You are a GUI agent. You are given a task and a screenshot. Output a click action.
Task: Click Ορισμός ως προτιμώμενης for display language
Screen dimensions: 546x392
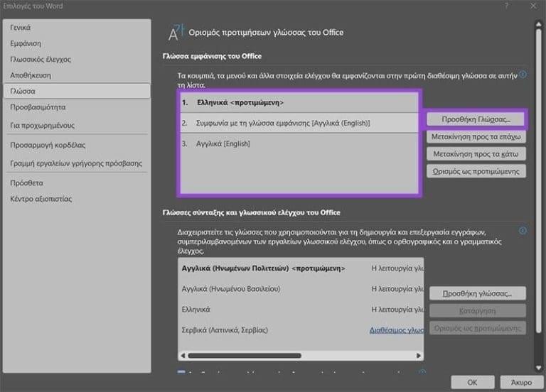tap(476, 171)
